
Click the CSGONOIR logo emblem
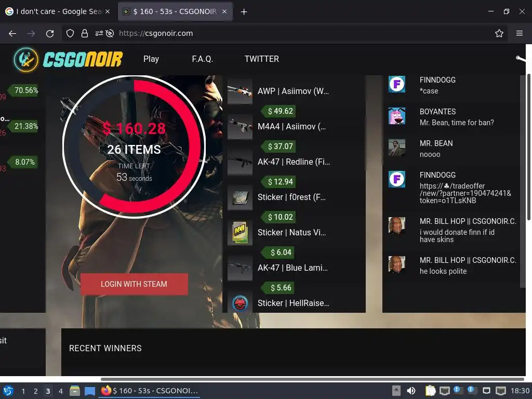[26, 59]
